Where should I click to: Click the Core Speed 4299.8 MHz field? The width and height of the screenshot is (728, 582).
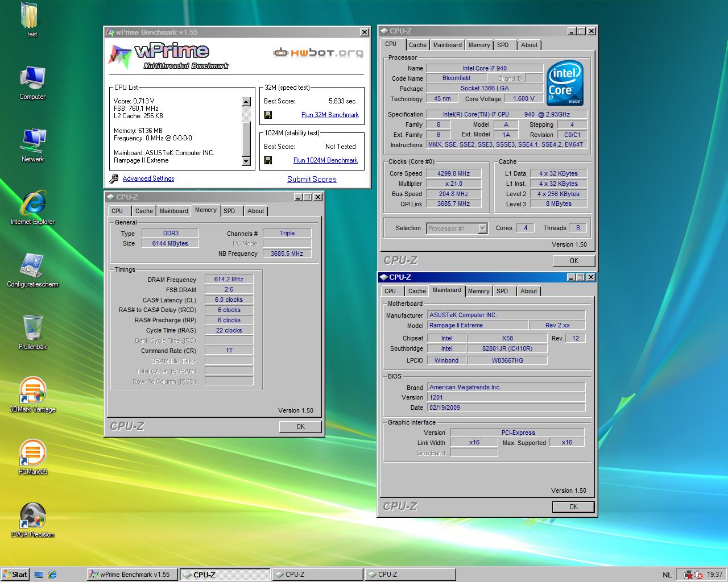[x=453, y=173]
